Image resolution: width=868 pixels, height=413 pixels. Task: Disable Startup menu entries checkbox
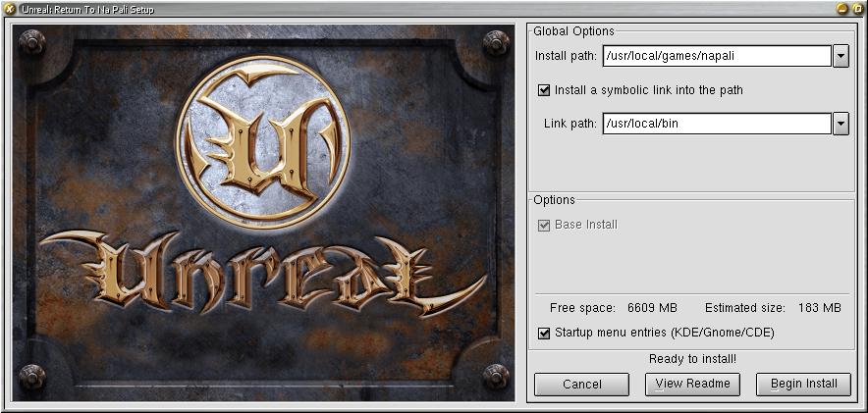coord(544,333)
